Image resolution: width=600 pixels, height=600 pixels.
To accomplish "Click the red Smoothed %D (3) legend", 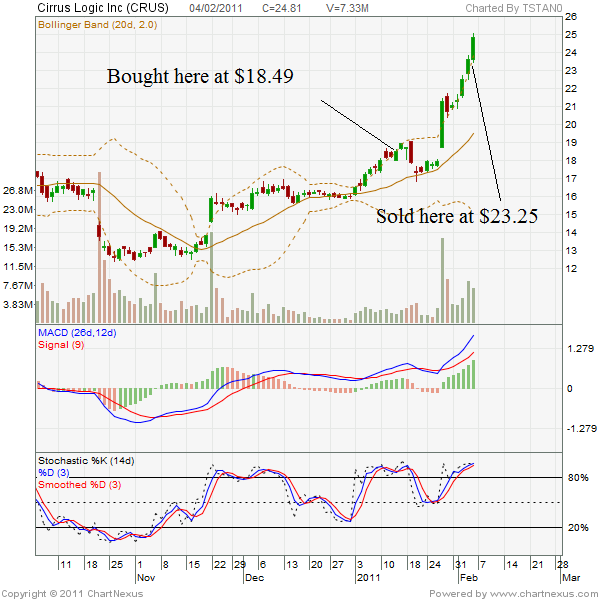I will point(80,485).
